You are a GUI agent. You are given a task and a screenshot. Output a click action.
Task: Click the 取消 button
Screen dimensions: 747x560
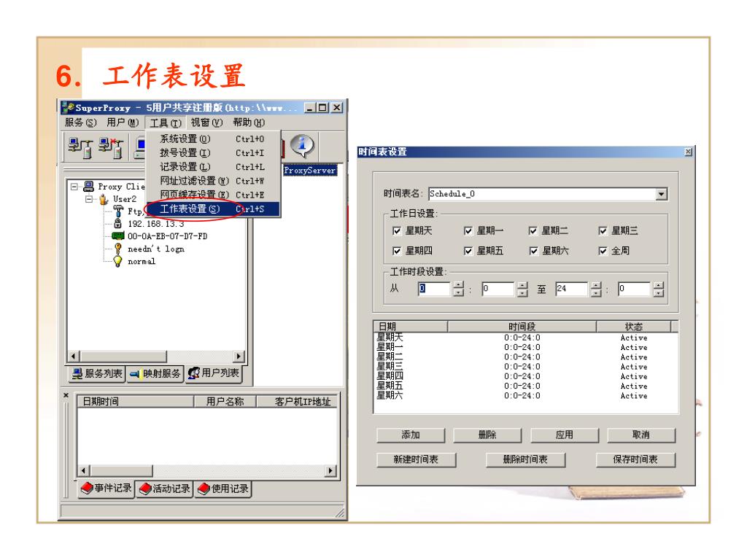tap(641, 435)
